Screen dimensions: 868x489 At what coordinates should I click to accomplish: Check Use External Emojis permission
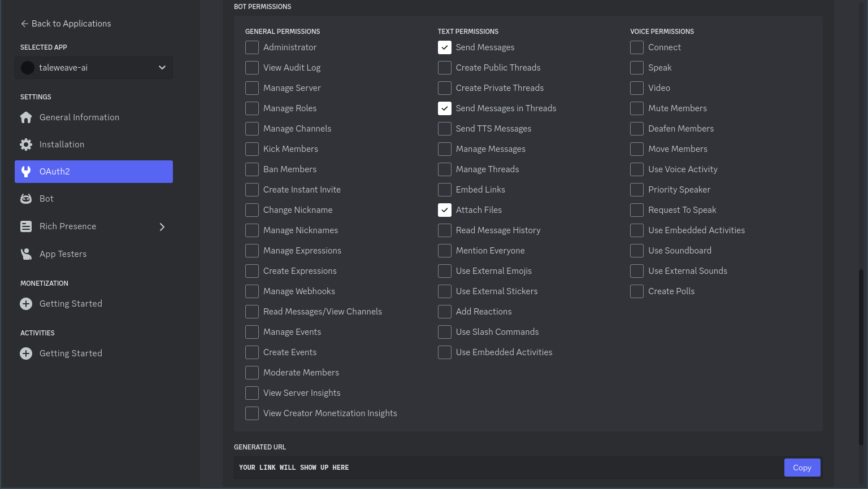click(x=445, y=271)
